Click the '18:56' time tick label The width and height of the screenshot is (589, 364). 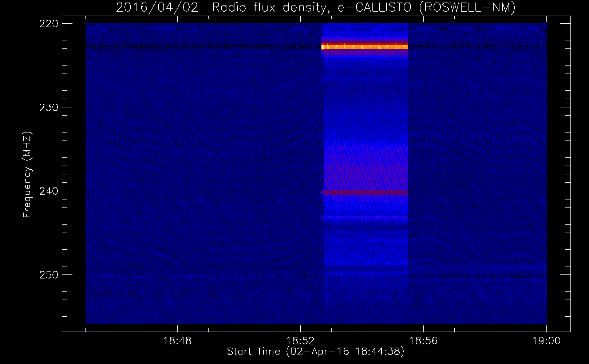tap(423, 341)
